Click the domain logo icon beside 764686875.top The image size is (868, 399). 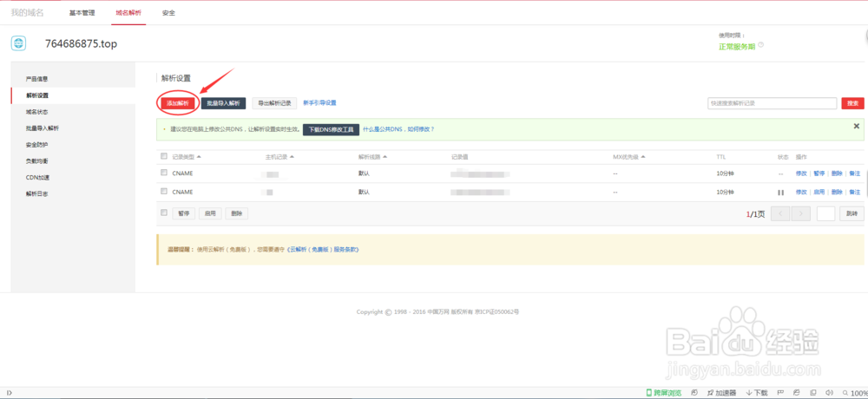point(18,43)
